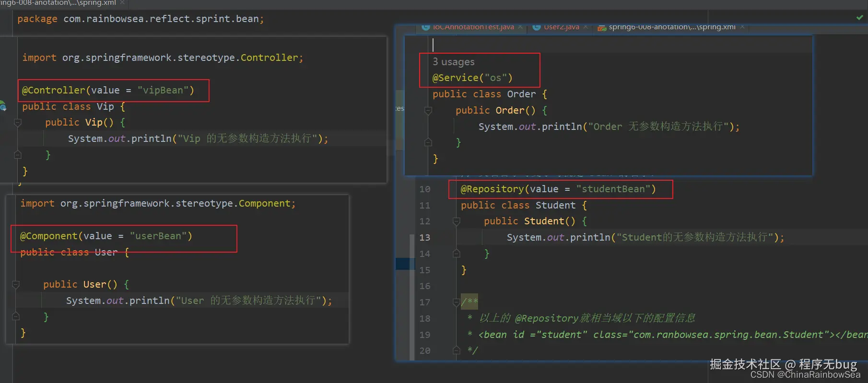Collapse the Javadoc comment on line 17

click(x=456, y=302)
